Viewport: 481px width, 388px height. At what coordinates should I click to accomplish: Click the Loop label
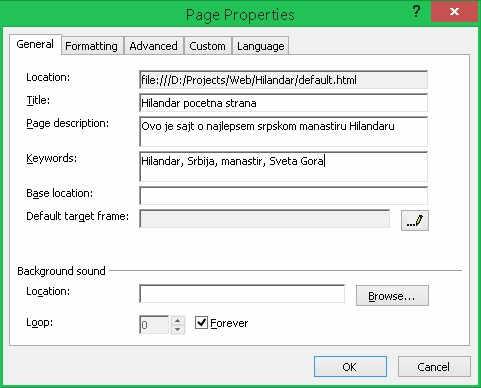click(x=39, y=323)
